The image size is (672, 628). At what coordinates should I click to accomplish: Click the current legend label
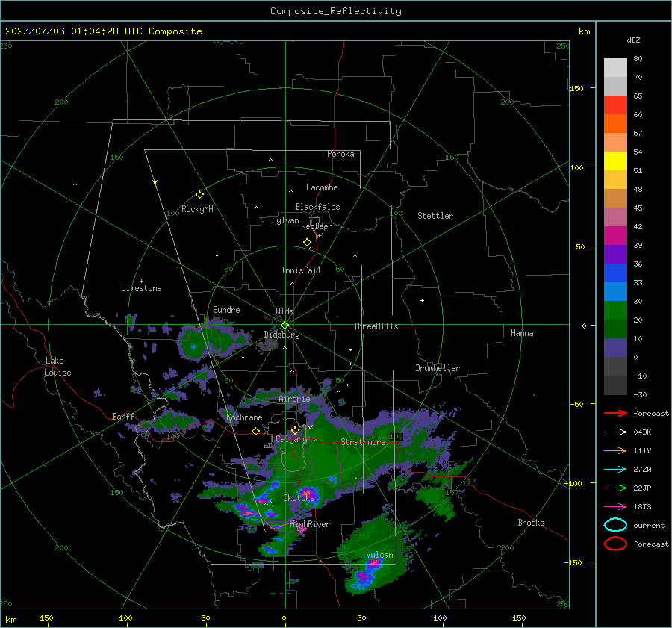[x=649, y=526]
